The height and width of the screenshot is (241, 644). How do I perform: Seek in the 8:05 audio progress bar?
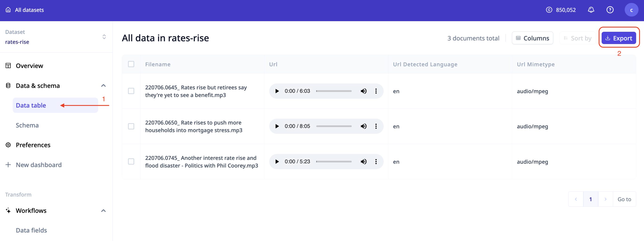tap(334, 126)
